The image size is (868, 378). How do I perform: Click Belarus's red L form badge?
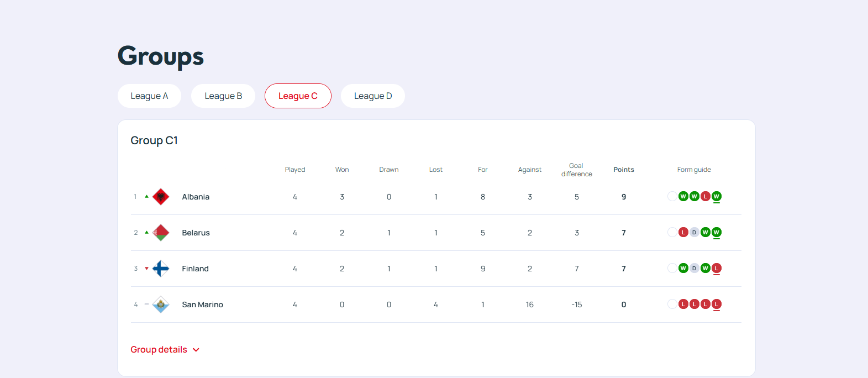click(683, 232)
